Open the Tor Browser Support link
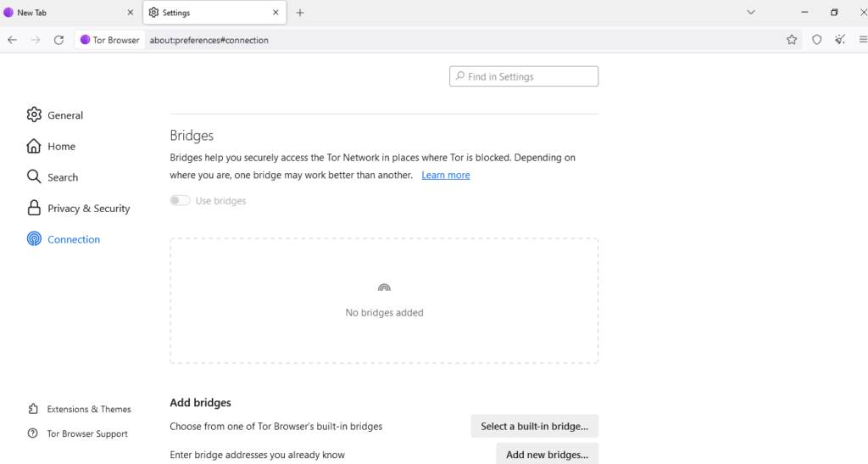868x464 pixels. click(87, 433)
